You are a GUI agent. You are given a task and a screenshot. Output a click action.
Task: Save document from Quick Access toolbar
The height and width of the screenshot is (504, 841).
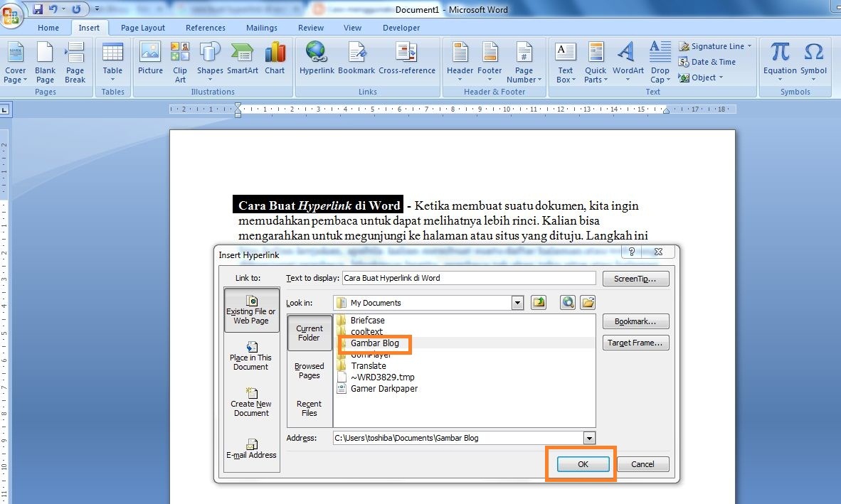click(x=38, y=9)
